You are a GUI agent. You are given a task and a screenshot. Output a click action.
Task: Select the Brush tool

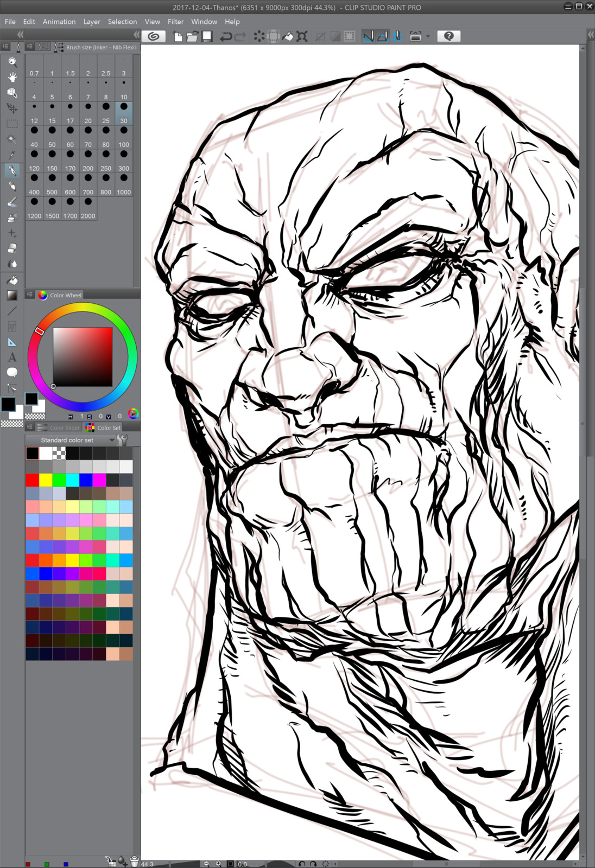tap(12, 202)
